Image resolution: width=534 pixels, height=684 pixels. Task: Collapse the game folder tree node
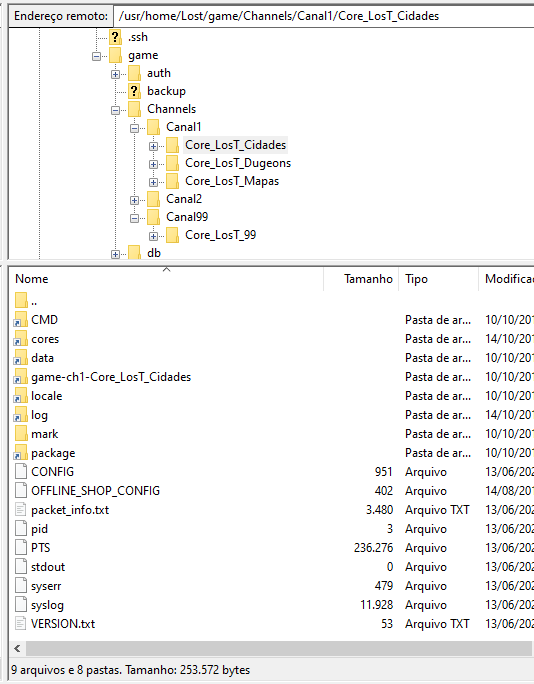[x=96, y=56]
